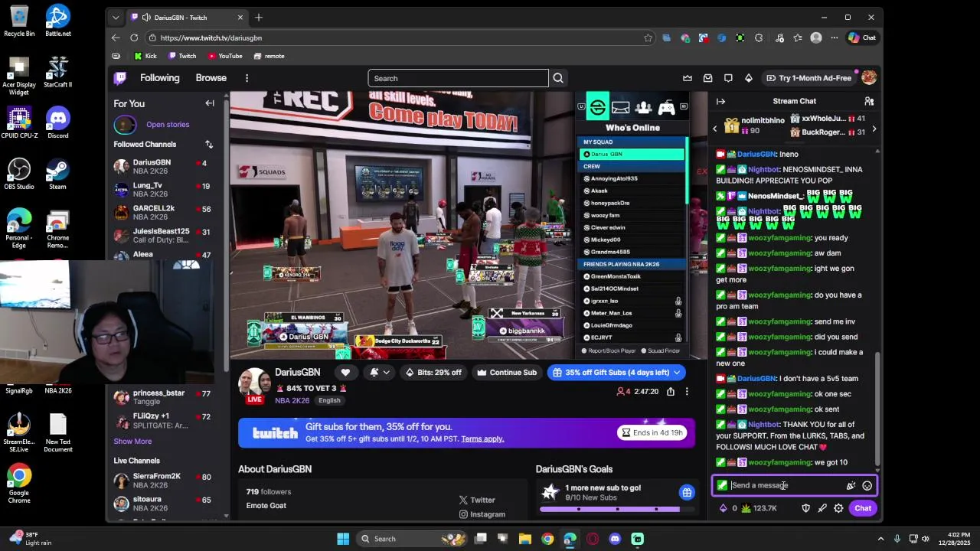
Task: Open the browser tab actions dropdown
Action: click(x=116, y=17)
